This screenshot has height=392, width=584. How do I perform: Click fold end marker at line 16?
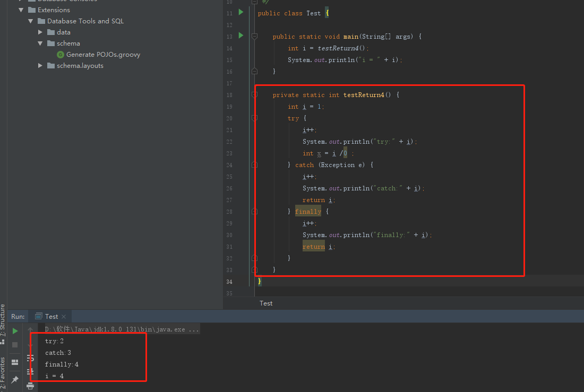(254, 71)
